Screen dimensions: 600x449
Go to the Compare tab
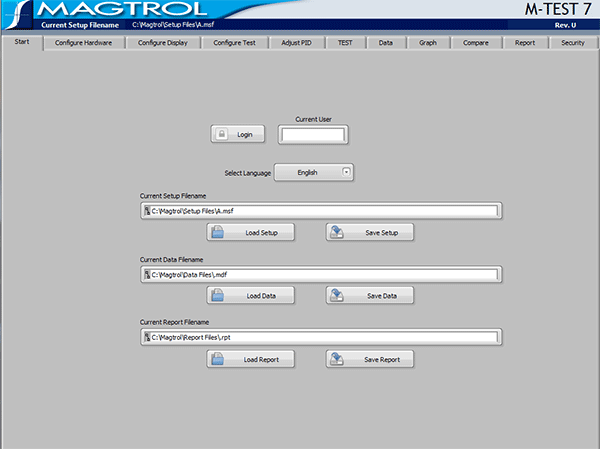tap(476, 42)
